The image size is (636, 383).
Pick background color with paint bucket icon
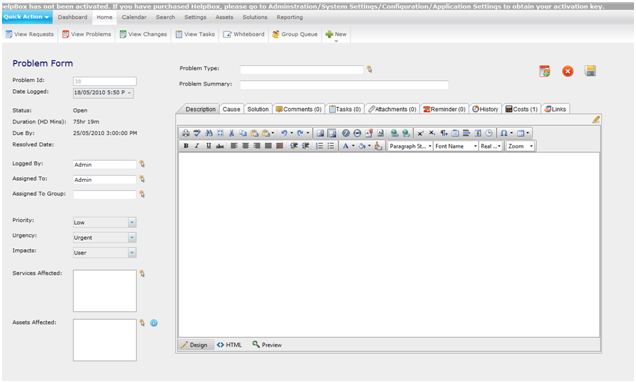pyautogui.click(x=362, y=146)
